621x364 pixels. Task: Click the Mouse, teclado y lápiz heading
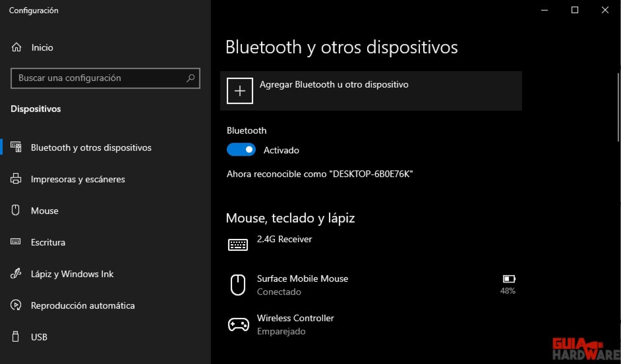tap(290, 218)
